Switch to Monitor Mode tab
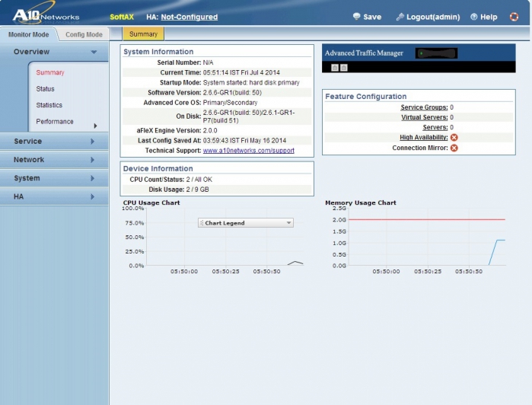 pos(28,34)
